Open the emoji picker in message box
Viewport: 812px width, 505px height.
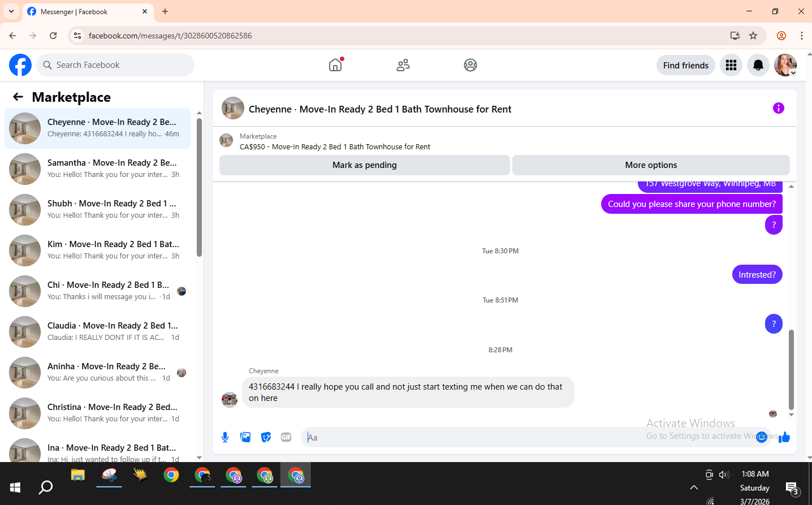pos(762,437)
